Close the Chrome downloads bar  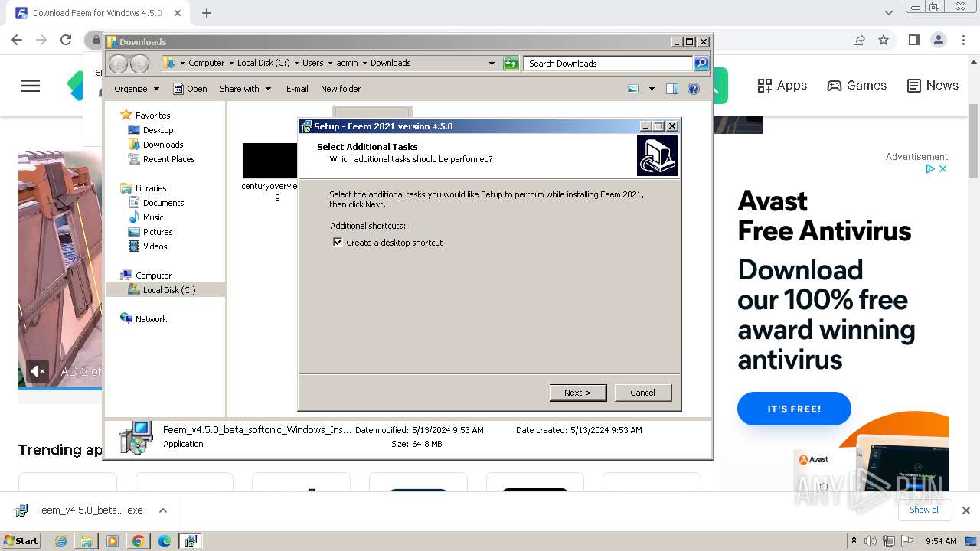tap(965, 510)
